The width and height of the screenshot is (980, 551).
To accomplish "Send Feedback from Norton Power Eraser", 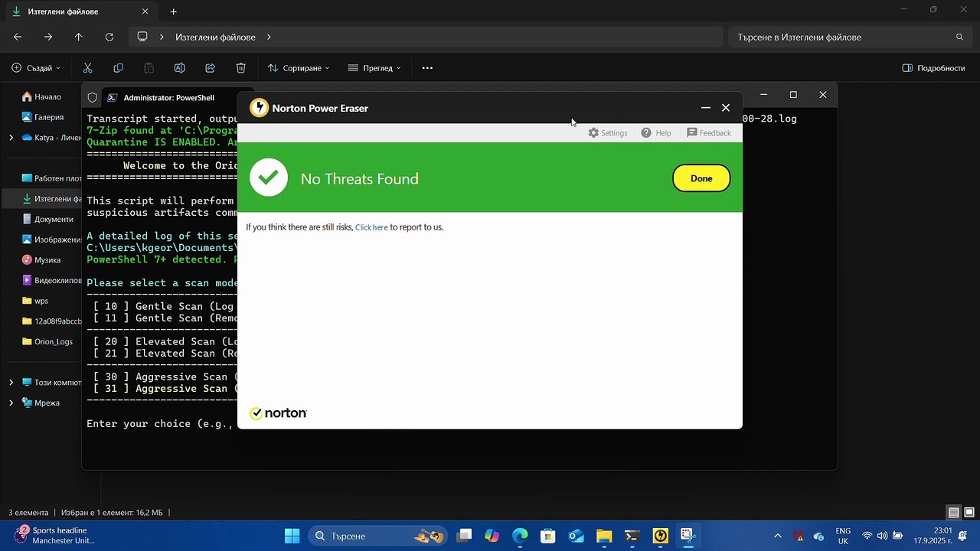I will [x=709, y=133].
